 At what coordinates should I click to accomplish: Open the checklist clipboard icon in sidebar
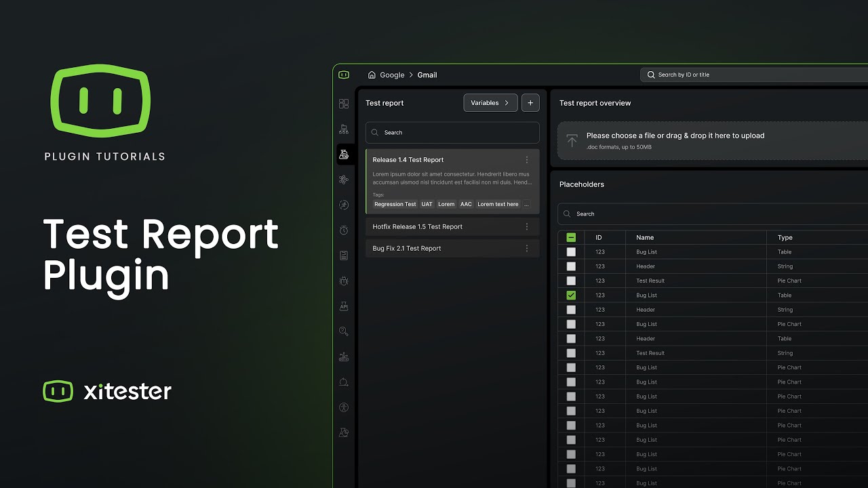point(344,256)
